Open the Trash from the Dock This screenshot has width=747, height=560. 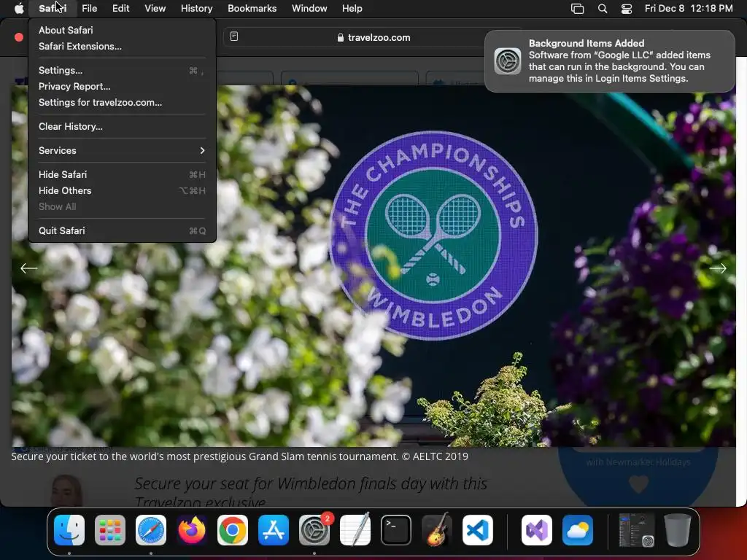pyautogui.click(x=678, y=530)
